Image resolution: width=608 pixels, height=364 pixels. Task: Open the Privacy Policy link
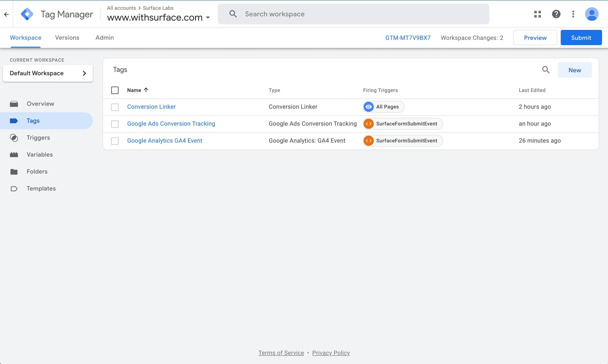tap(331, 353)
